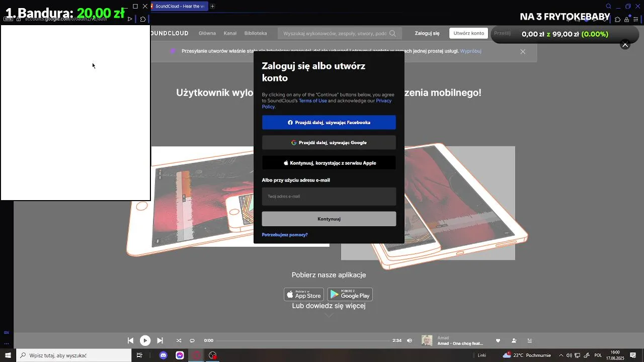The width and height of the screenshot is (644, 362).
Task: Open the Biblioteka navigation item
Action: [256, 33]
